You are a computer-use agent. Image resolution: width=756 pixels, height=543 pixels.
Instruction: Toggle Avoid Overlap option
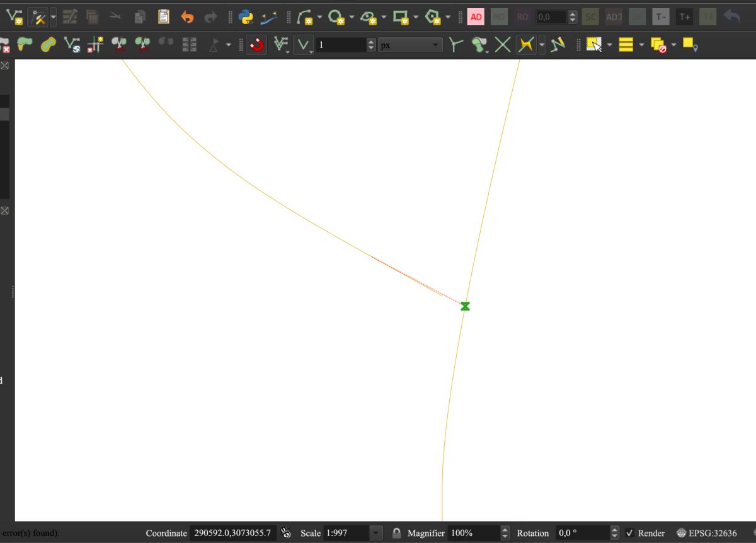coord(479,45)
